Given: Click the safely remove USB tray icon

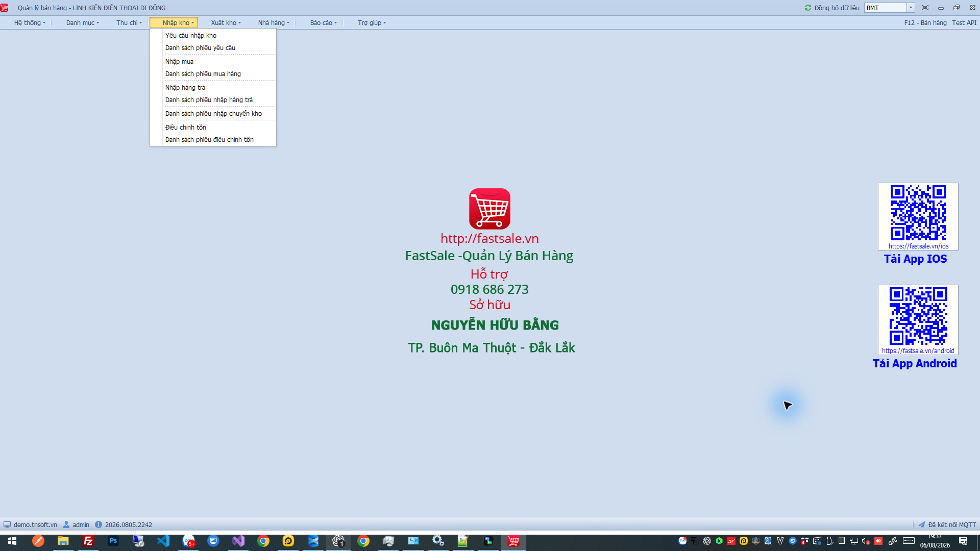Looking at the screenshot, I should tap(829, 541).
